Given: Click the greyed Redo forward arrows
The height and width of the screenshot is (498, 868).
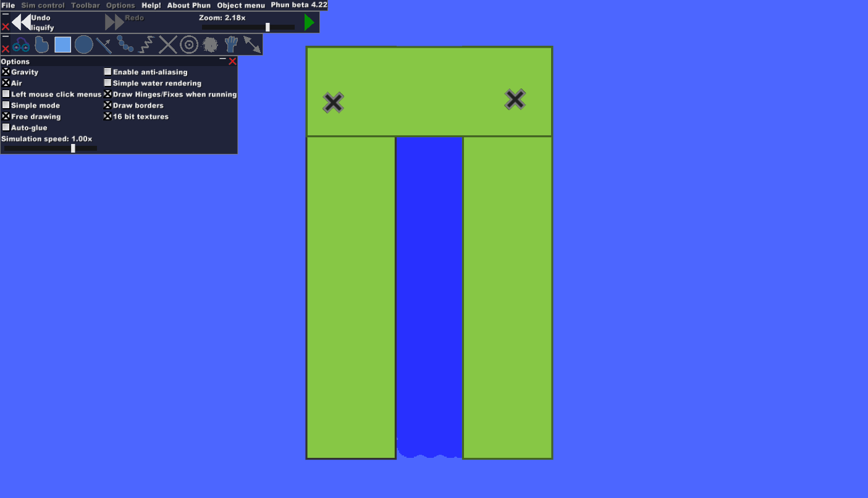Looking at the screenshot, I should click(114, 22).
